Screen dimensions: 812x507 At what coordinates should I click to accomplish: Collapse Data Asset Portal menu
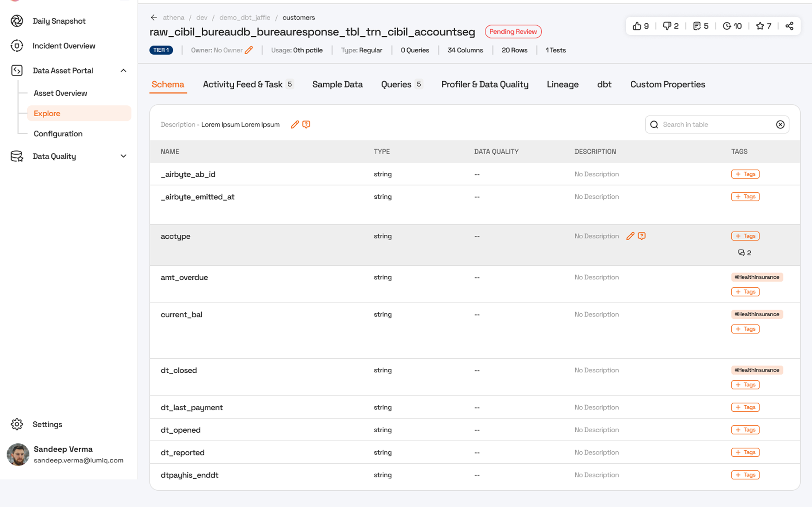click(x=123, y=71)
